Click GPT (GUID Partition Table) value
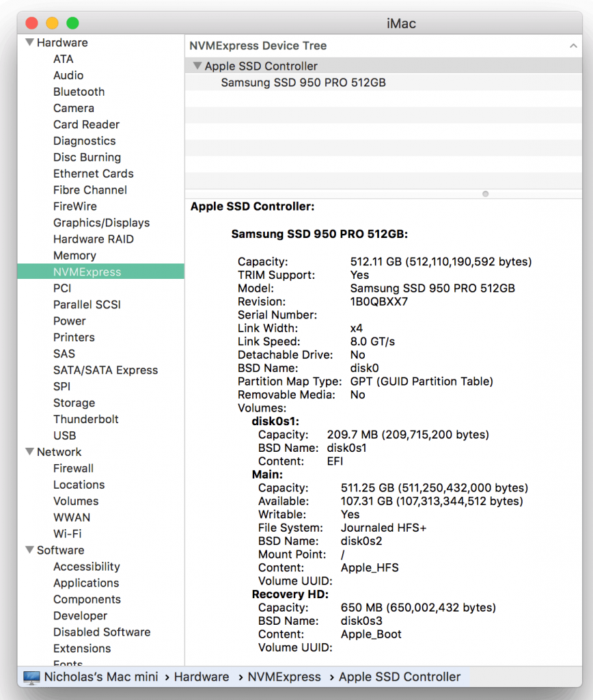 422,381
